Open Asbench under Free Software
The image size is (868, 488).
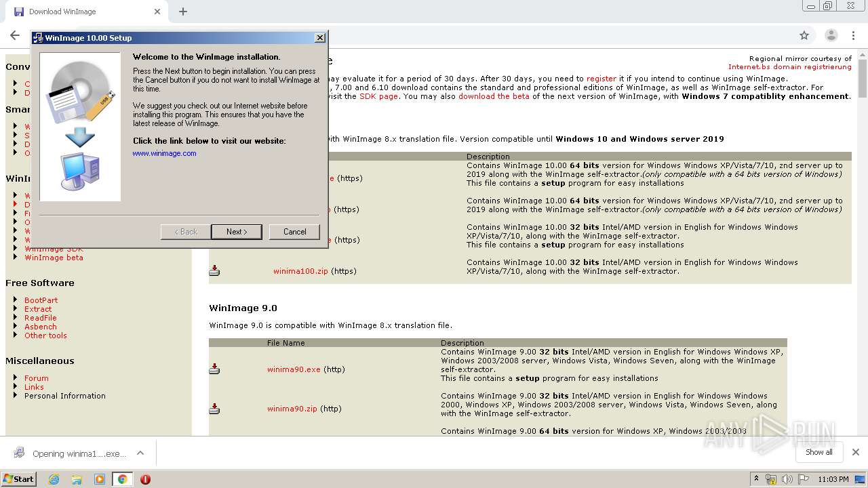coord(41,327)
